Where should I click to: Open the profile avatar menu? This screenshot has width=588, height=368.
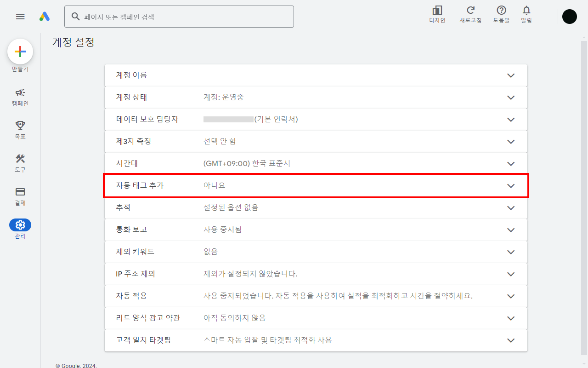pyautogui.click(x=570, y=17)
